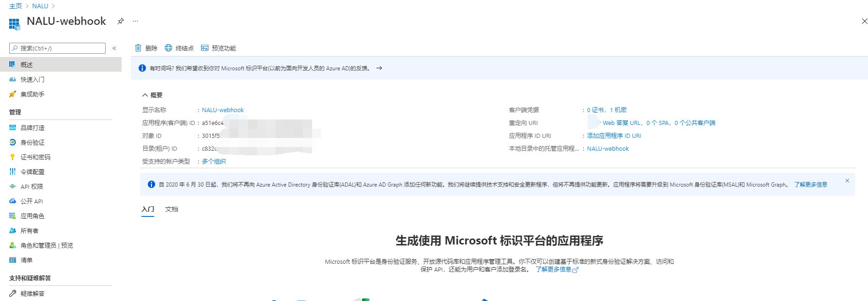This screenshot has width=868, height=301.
Task: Click the 主页 breadcrumb link
Action: [16, 6]
